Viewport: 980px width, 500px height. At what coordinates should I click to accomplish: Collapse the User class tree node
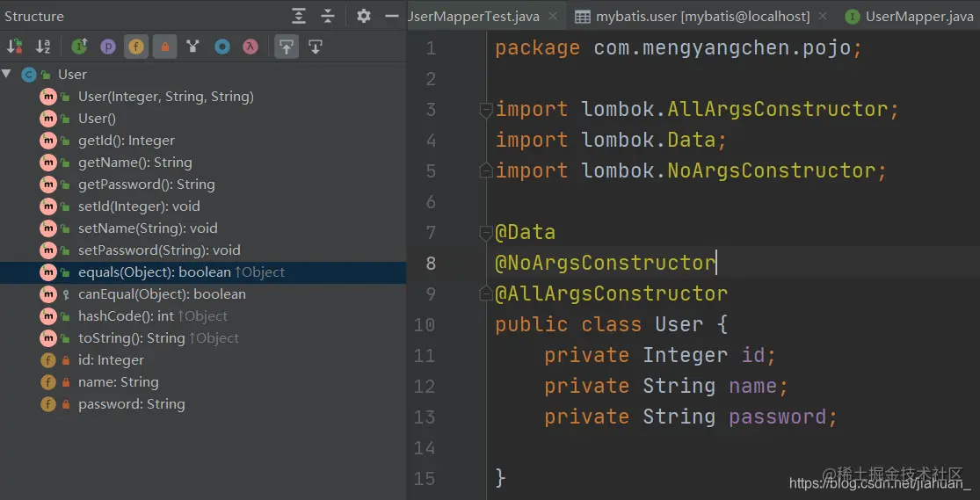[x=6, y=74]
